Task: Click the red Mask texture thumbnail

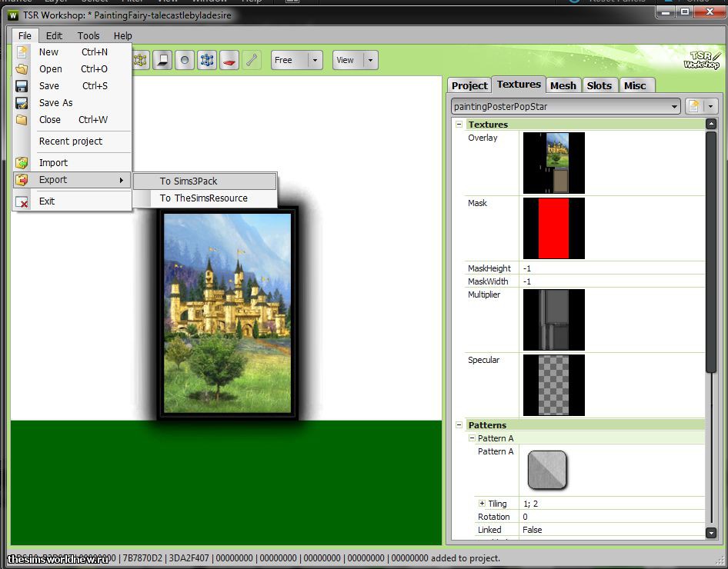Action: coord(554,228)
